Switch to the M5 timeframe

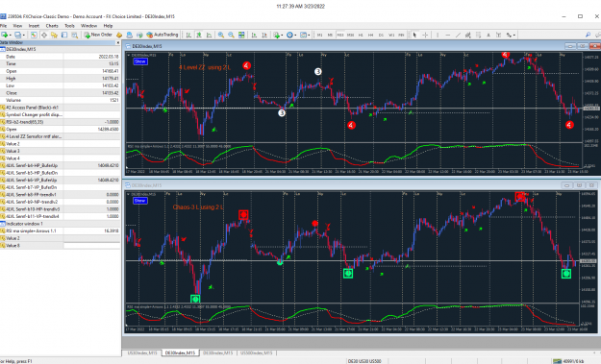(330, 35)
